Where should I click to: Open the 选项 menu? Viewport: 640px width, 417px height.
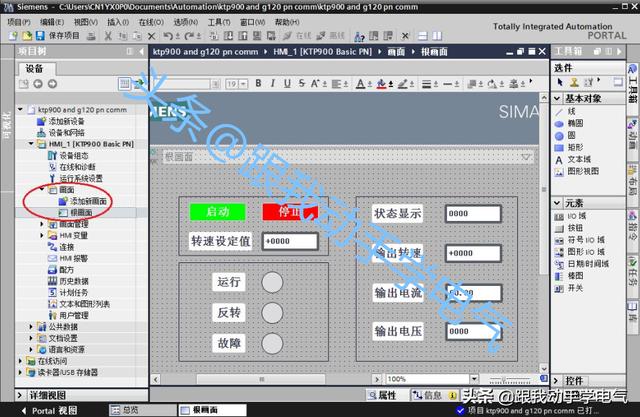[x=186, y=22]
